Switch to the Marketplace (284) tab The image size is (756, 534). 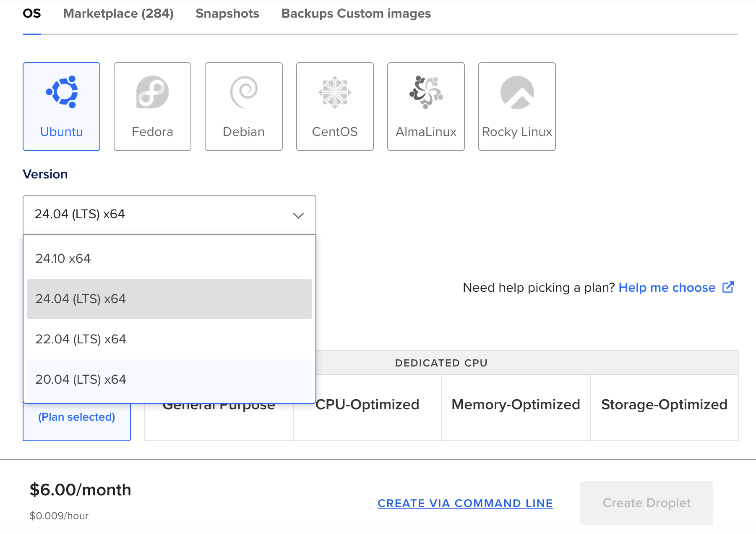[118, 14]
